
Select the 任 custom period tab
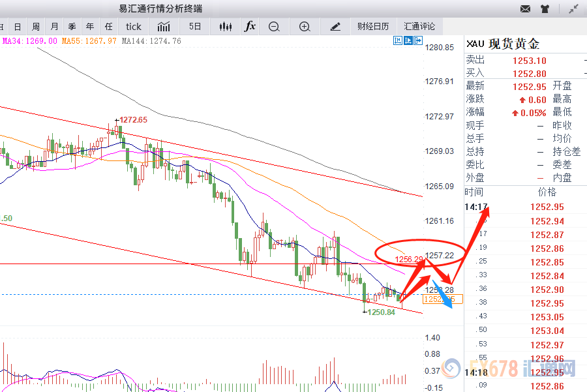coord(108,27)
